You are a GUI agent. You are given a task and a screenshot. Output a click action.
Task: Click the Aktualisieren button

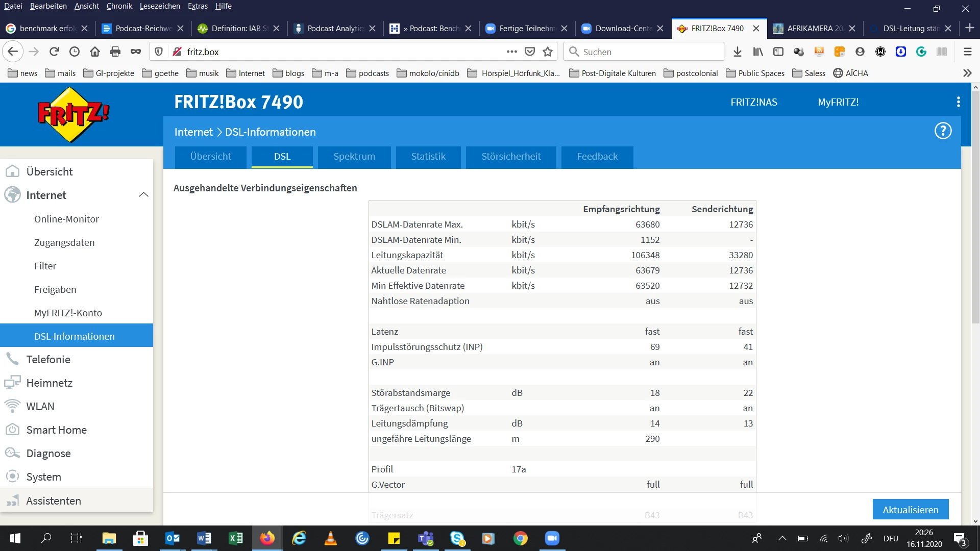click(x=910, y=509)
